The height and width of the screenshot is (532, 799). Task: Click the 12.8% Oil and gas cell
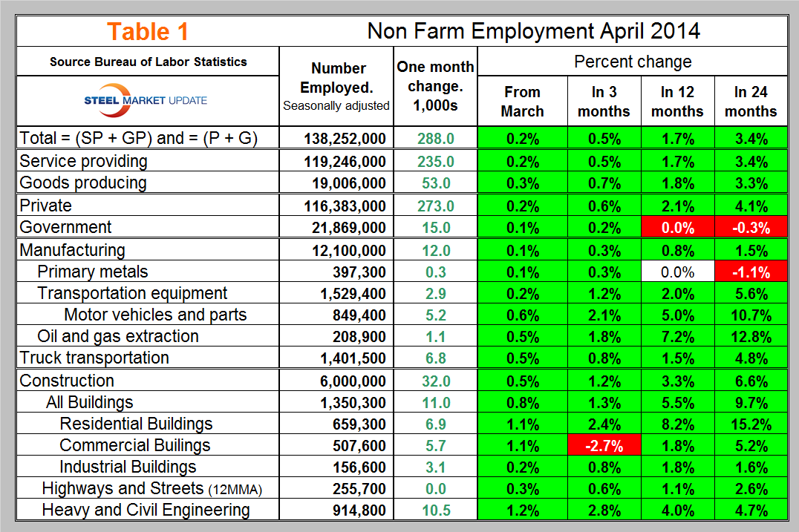[x=750, y=337]
